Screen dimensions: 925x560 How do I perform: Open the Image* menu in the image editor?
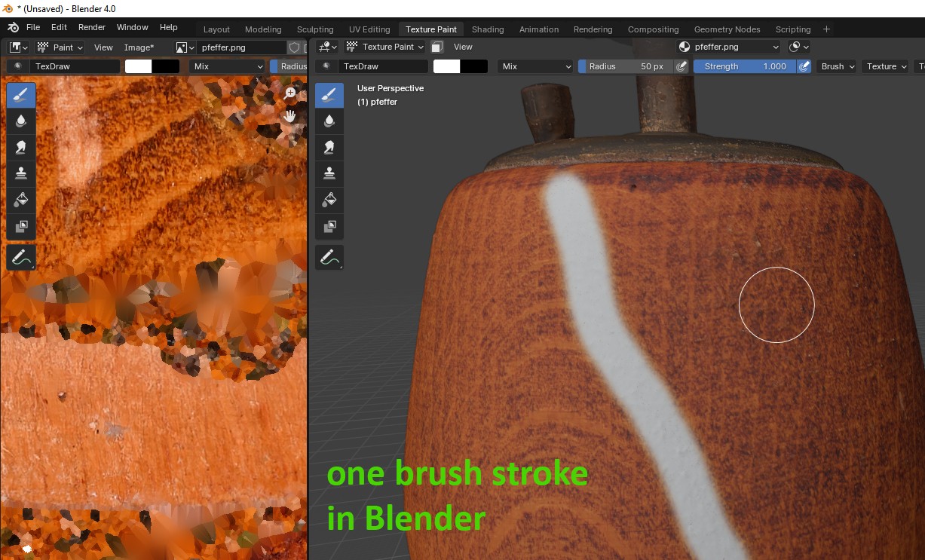pyautogui.click(x=139, y=47)
